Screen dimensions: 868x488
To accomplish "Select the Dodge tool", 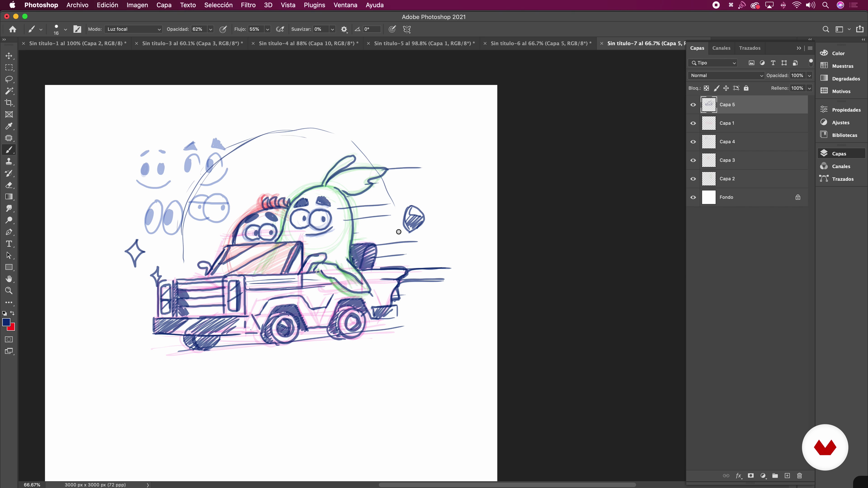I will point(9,220).
